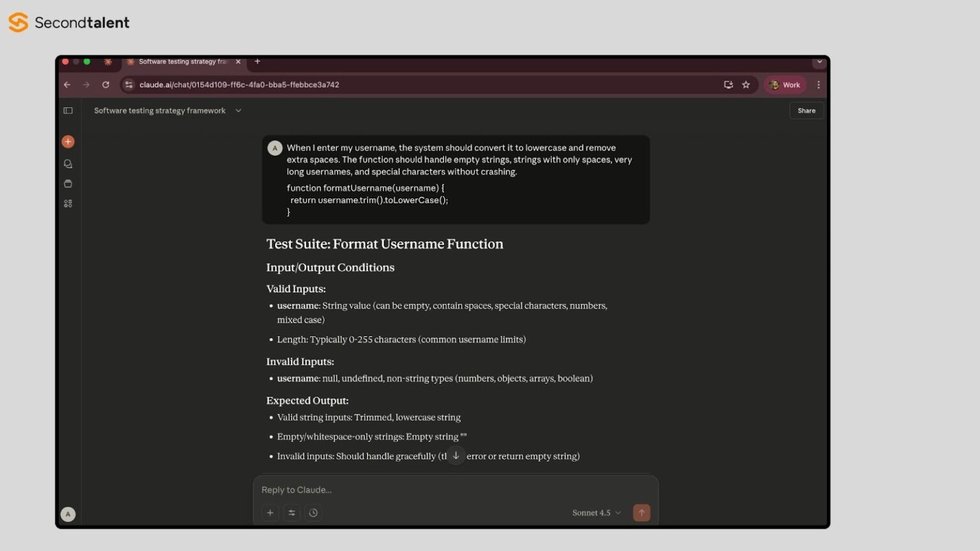Click the user avatar in the message
The image size is (980, 551).
pos(275,148)
